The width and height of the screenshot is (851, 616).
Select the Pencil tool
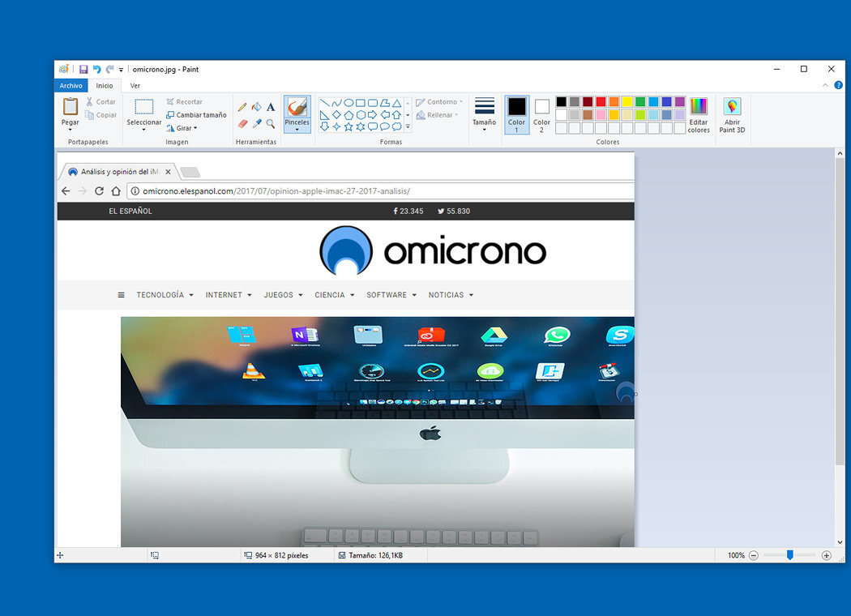(x=242, y=107)
